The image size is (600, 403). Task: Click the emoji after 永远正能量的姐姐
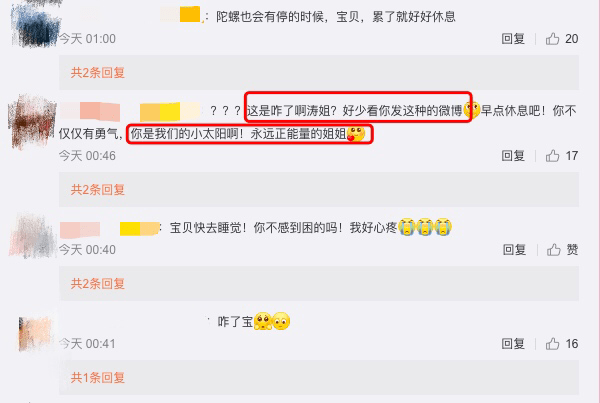pos(356,134)
